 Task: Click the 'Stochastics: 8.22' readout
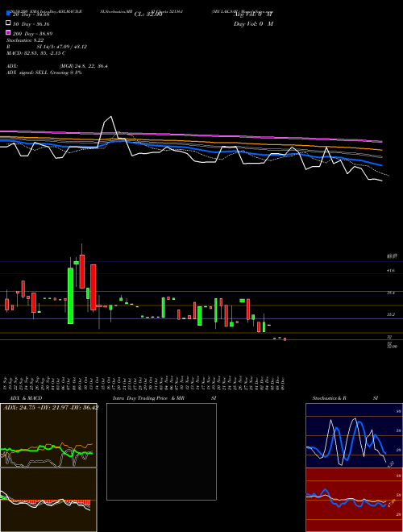click(x=25, y=40)
